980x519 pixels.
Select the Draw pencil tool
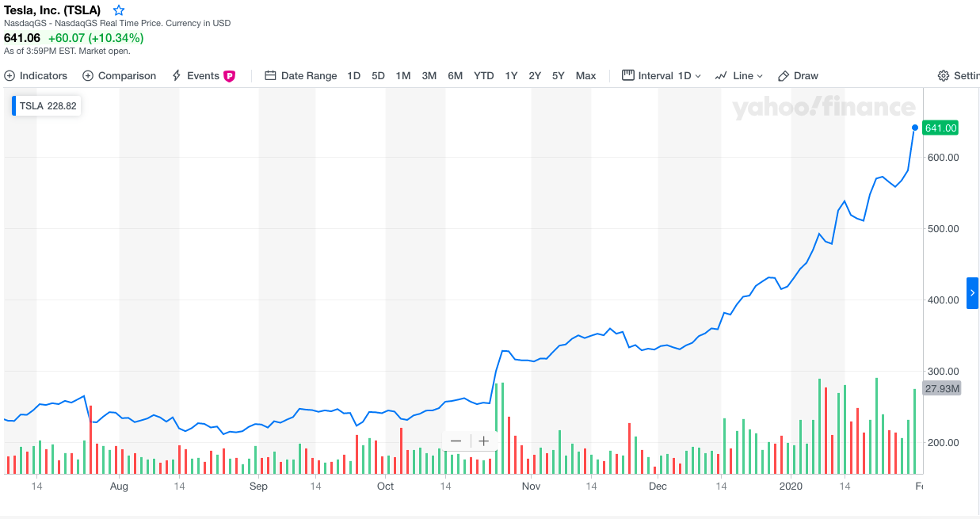(798, 76)
